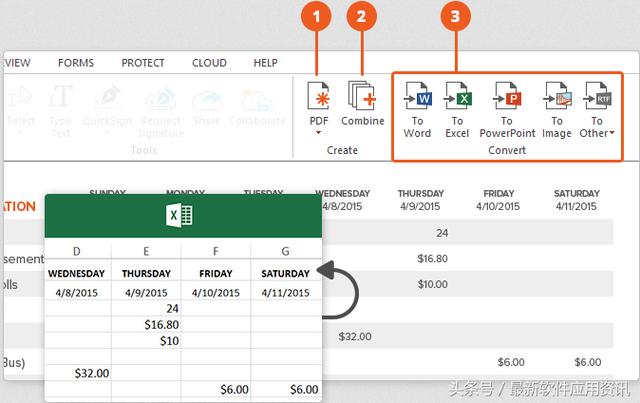
Task: Click the gray SATURDAY 4/11/2015 heading in the PDF
Action: [x=576, y=200]
